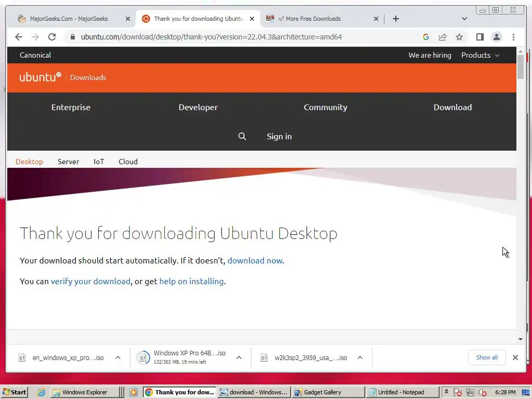Click the volume speaker tray icon
Image resolution: width=532 pixels, height=399 pixels.
point(483,393)
